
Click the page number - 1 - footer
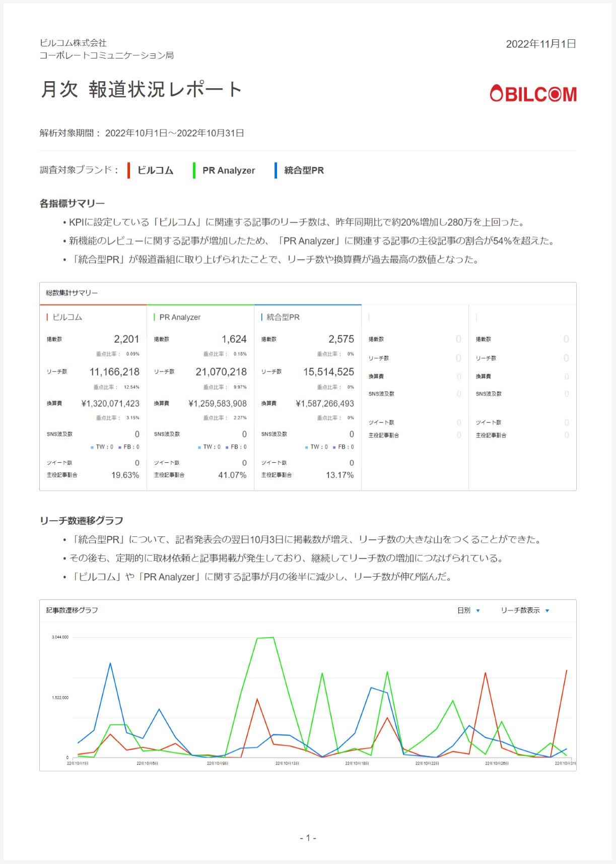[x=308, y=838]
